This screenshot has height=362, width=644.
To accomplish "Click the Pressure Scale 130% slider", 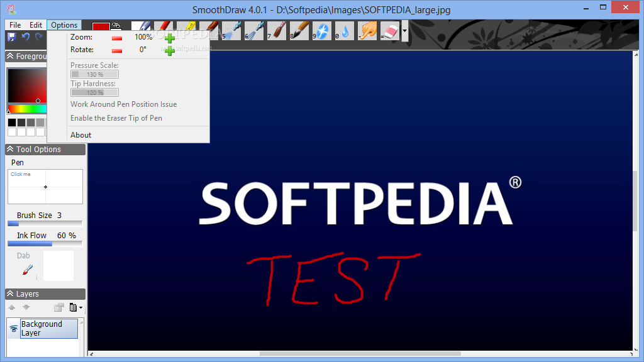I will point(94,74).
